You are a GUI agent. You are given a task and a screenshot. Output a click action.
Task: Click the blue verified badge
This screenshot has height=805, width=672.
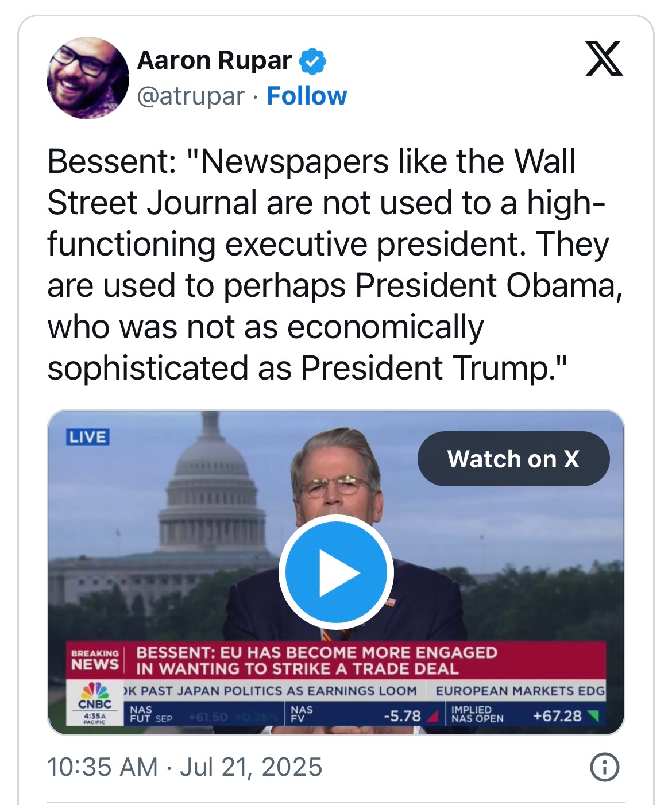(312, 61)
